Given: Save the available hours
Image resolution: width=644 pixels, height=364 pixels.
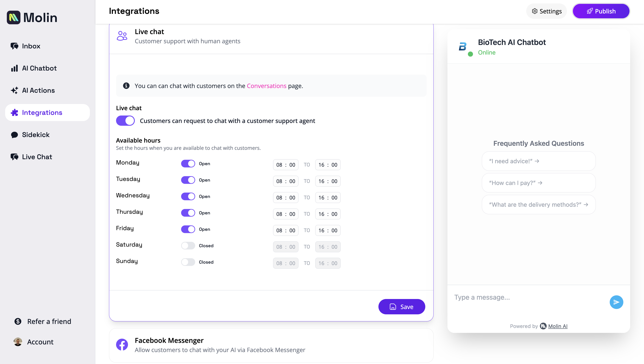Looking at the screenshot, I should click(x=401, y=306).
